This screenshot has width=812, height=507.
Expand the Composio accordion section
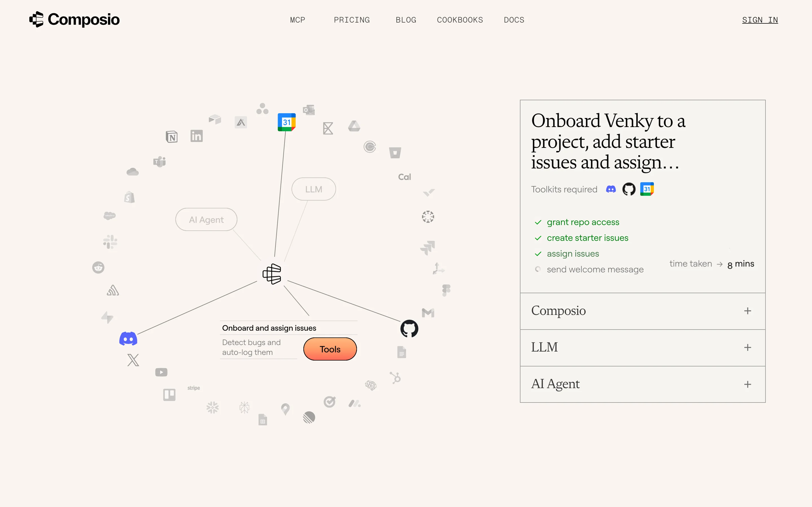(x=747, y=311)
